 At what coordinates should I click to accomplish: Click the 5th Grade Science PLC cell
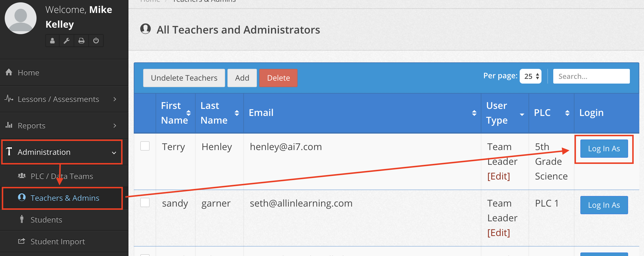pyautogui.click(x=551, y=162)
